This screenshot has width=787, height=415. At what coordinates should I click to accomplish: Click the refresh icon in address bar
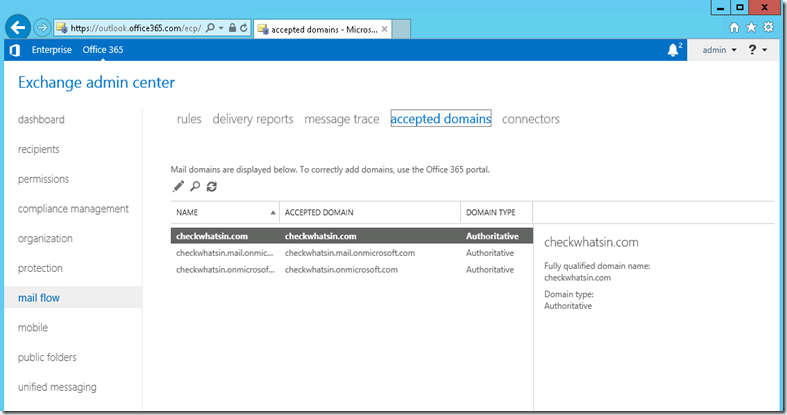(x=243, y=28)
